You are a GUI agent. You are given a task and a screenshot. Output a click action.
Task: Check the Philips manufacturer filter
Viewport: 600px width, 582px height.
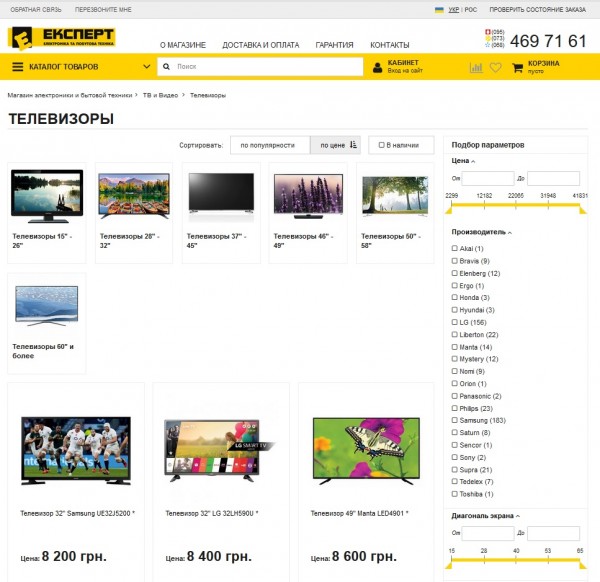click(x=455, y=408)
